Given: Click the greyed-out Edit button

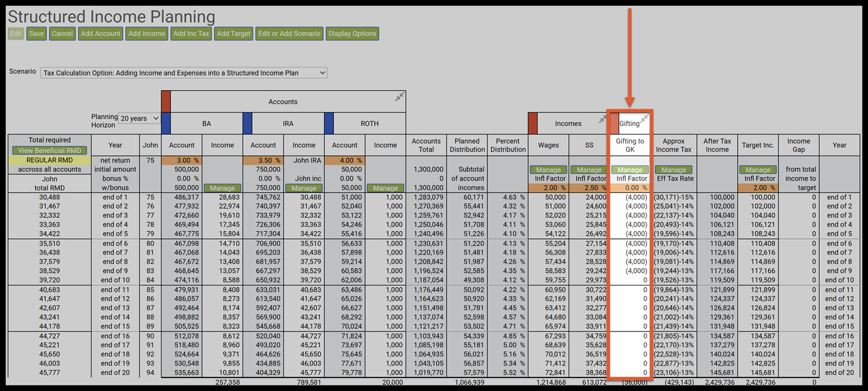Looking at the screenshot, I should (x=16, y=34).
